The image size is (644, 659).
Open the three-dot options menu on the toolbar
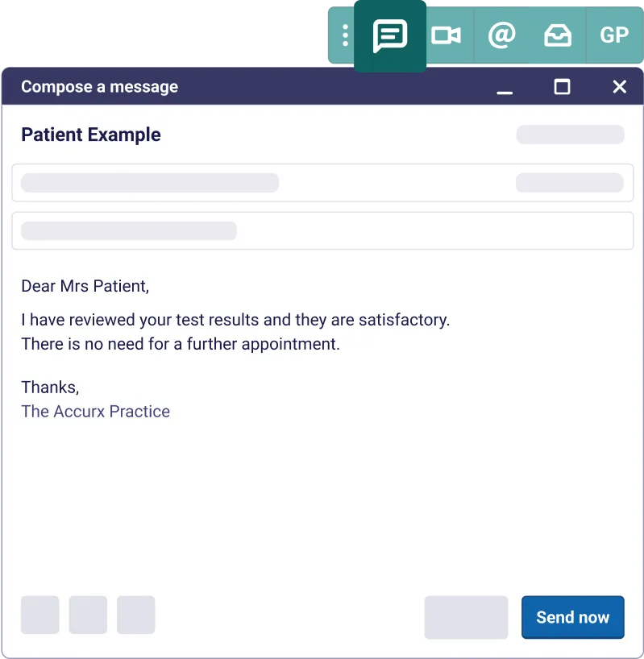[x=345, y=35]
